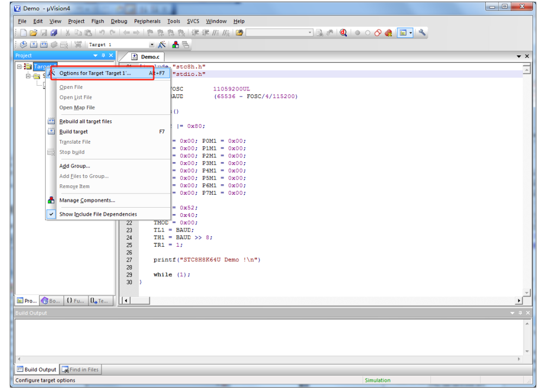545x392 pixels.
Task: Switch to the Books panel tab
Action: coord(50,301)
